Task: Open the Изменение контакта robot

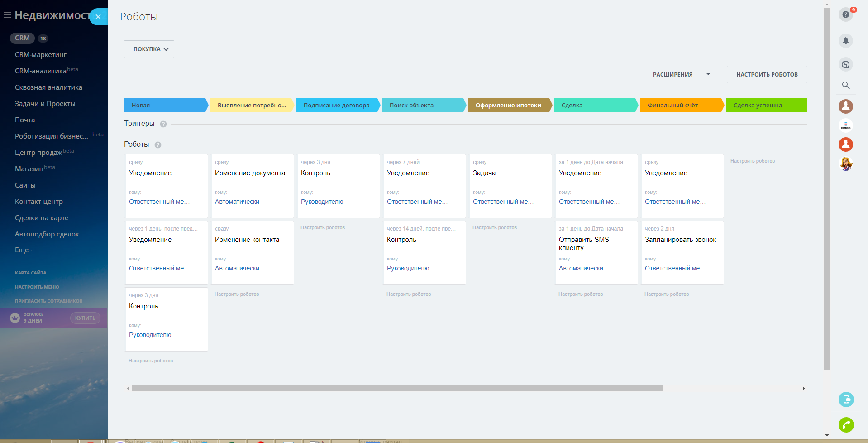Action: [x=252, y=253]
